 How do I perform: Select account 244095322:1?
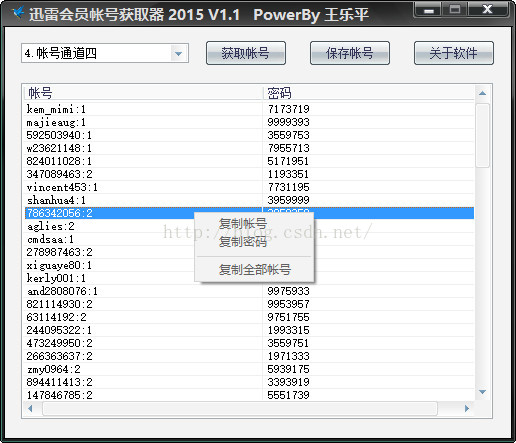point(59,330)
